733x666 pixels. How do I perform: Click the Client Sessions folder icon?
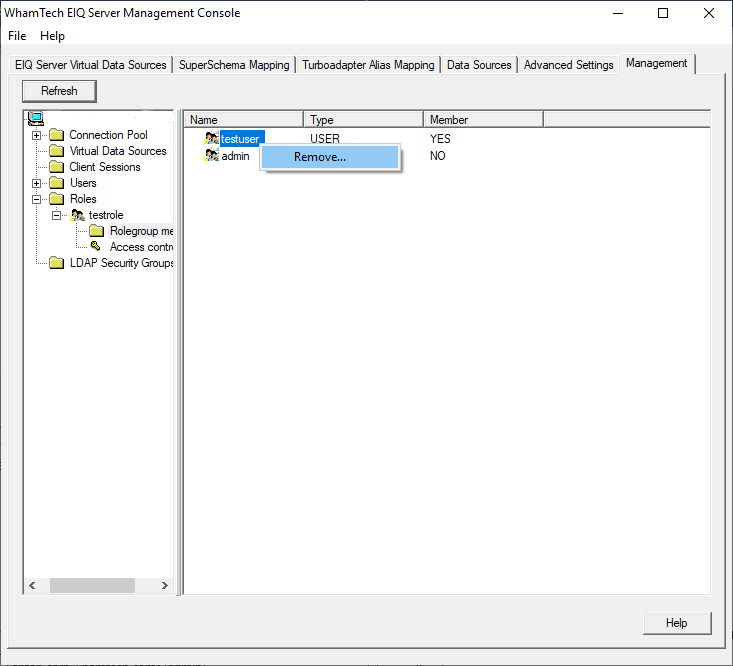[x=56, y=167]
